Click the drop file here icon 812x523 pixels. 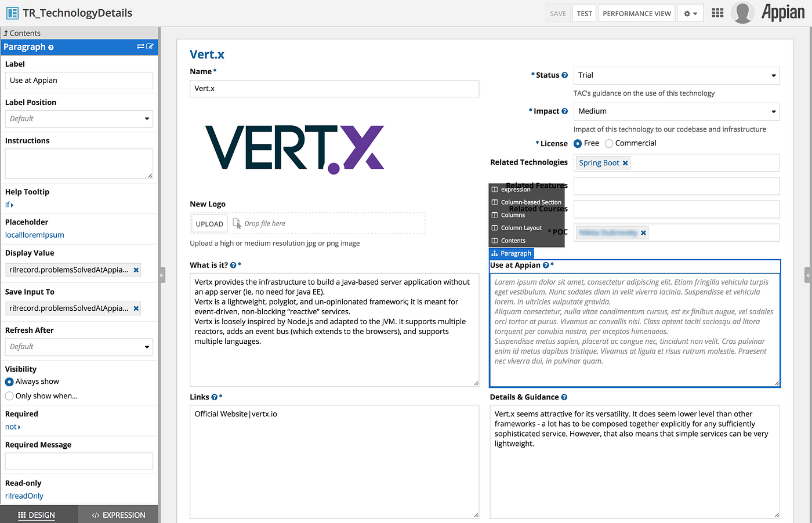[x=237, y=223]
